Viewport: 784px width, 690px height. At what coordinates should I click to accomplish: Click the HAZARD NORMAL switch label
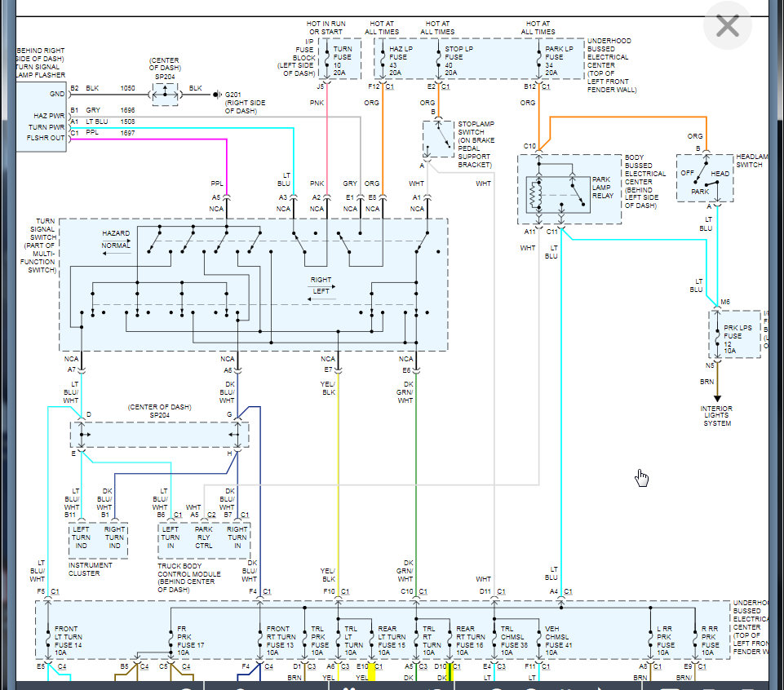[x=116, y=240]
